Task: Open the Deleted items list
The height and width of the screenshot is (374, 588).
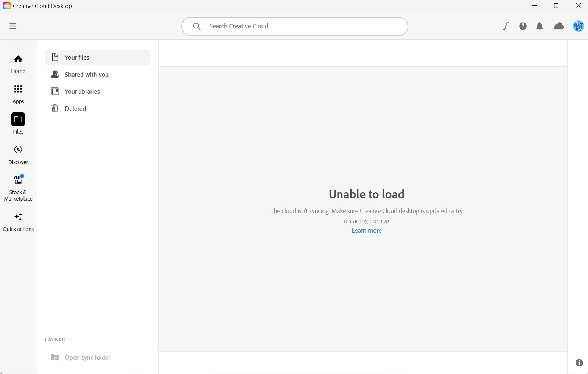Action: tap(98, 109)
